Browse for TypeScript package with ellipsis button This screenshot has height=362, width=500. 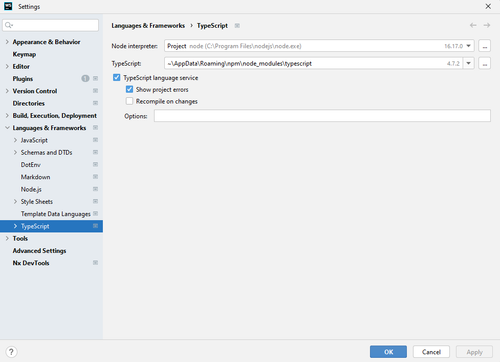point(485,63)
